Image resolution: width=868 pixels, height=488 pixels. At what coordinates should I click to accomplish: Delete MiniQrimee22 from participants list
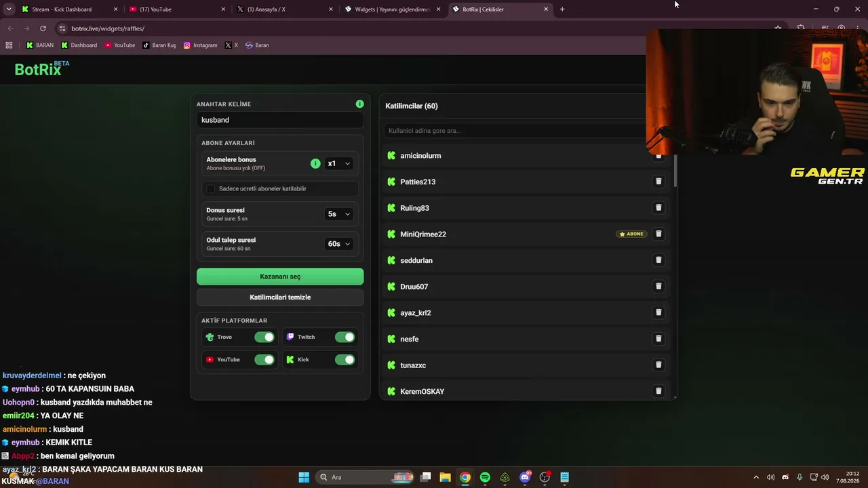pos(658,234)
